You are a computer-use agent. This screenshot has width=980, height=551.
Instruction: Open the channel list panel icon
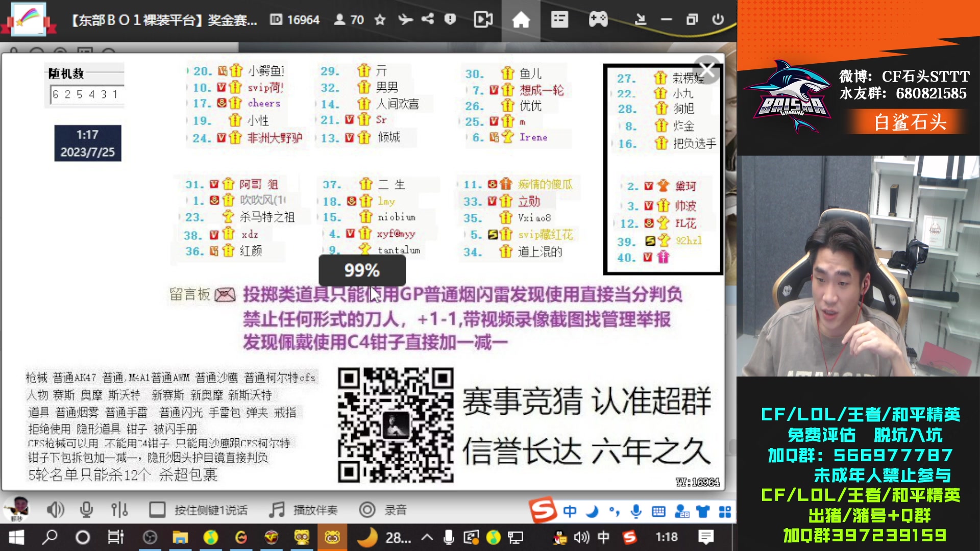(559, 20)
